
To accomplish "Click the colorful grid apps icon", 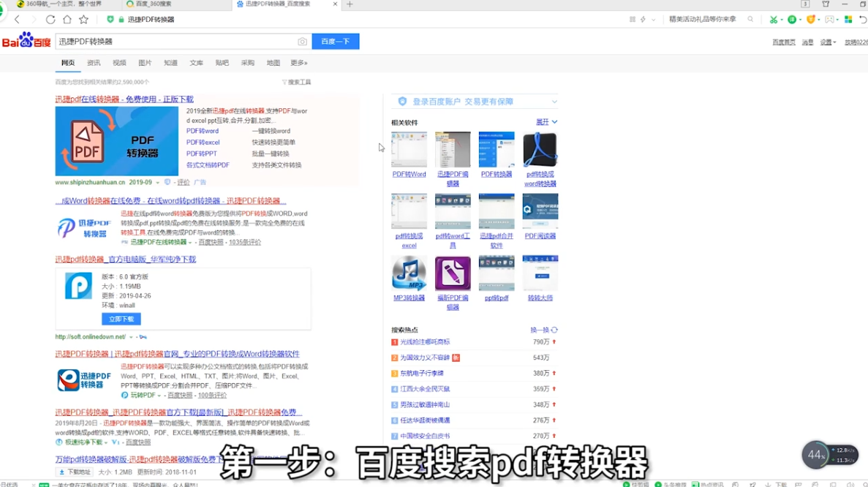I will pos(848,19).
